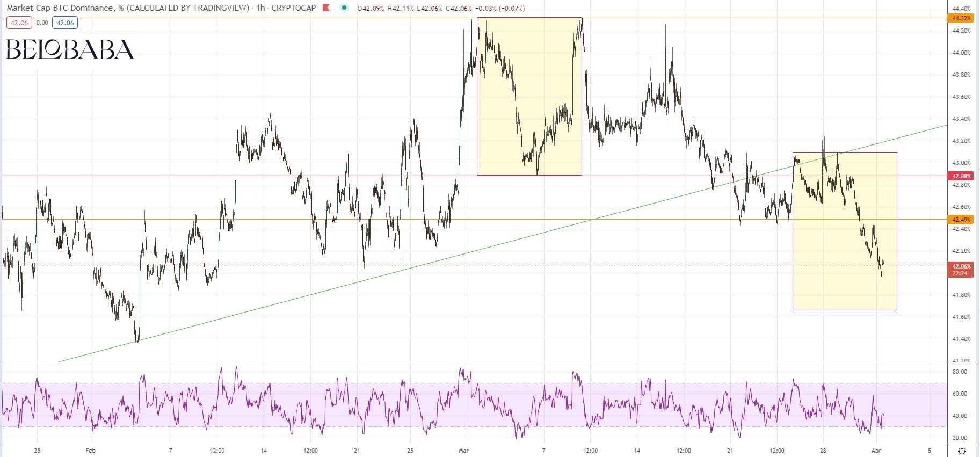
Task: Click the 44.00% price axis label
Action: coord(961,53)
